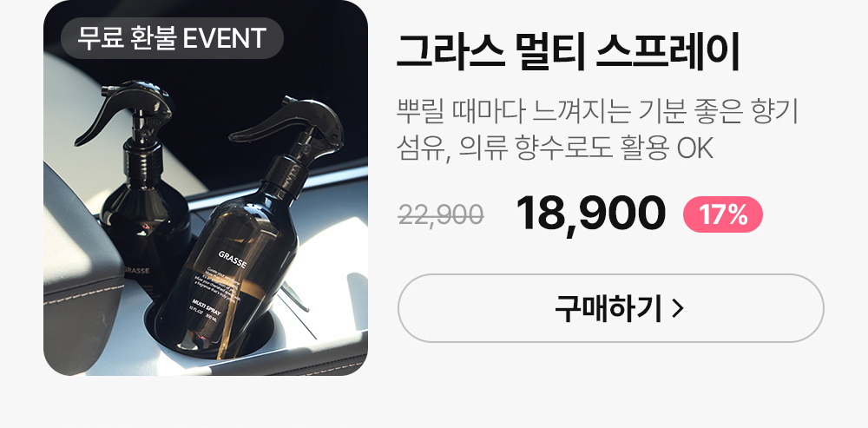Viewport: 868px width, 428px height.
Task: Open the 구매하기 purchase button
Action: 610,308
